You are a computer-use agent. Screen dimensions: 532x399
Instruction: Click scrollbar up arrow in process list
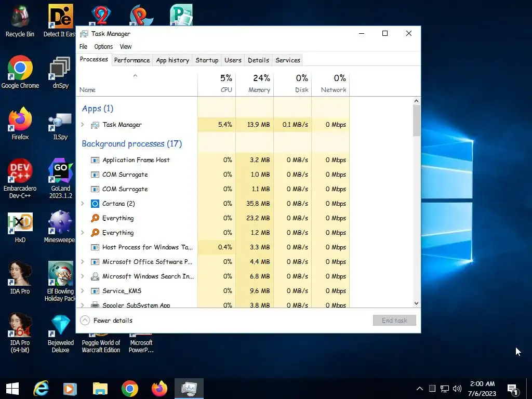click(416, 101)
